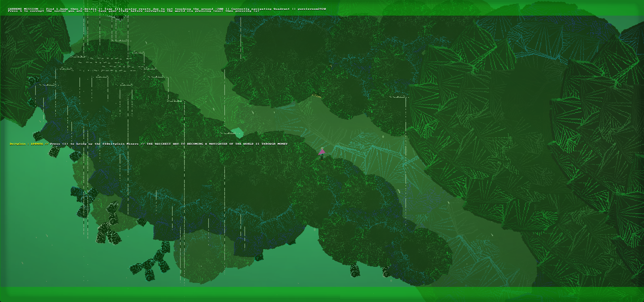Click the 'DeityCoin' yellow label
The height and width of the screenshot is (302, 644).
(18, 144)
